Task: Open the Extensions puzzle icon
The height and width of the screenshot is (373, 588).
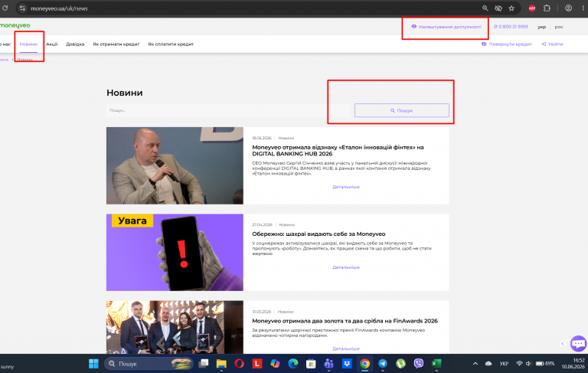Action: [x=547, y=8]
